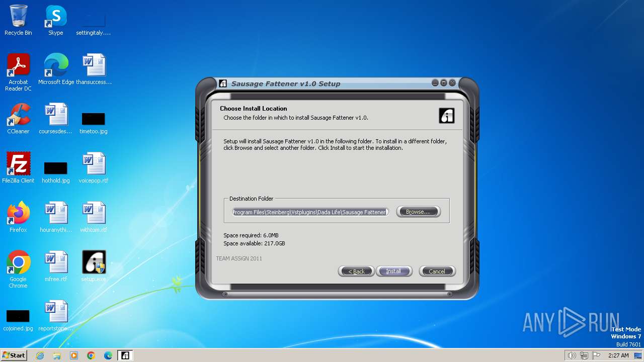Minimize the Sausage Fattener setup window
Viewport: 644px width, 362px height.
(x=435, y=83)
